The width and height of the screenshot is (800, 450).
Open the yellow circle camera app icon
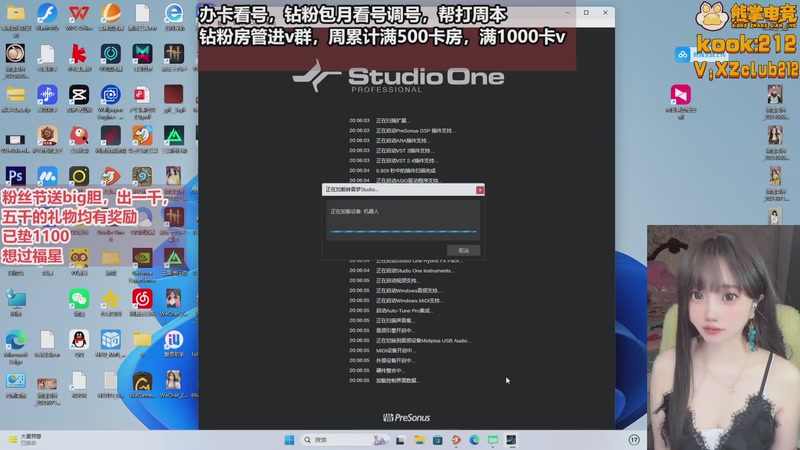click(x=79, y=176)
